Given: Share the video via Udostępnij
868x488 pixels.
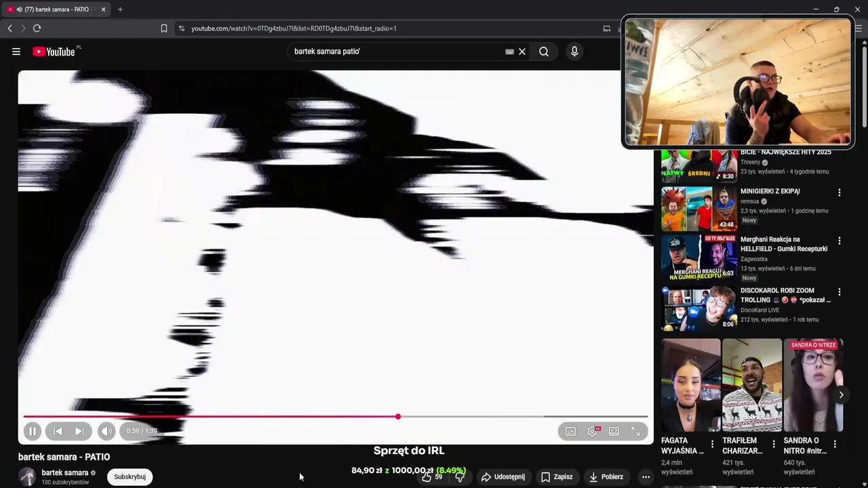Looking at the screenshot, I should [x=503, y=477].
